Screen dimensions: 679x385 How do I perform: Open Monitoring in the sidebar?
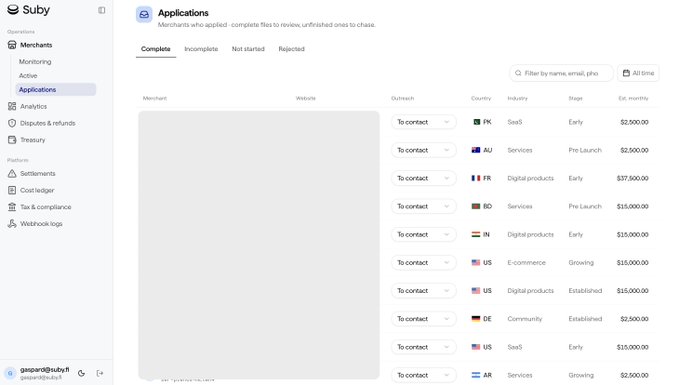click(x=35, y=61)
